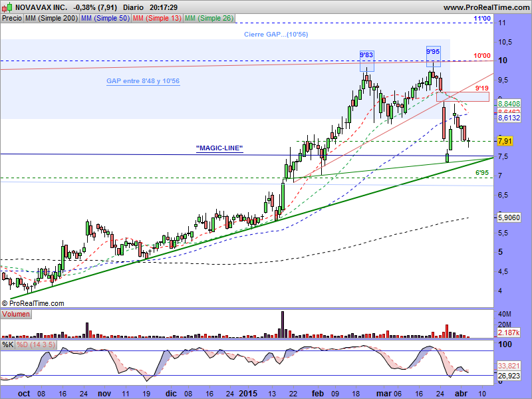Click the 6,5 price axis label

pos(503,195)
